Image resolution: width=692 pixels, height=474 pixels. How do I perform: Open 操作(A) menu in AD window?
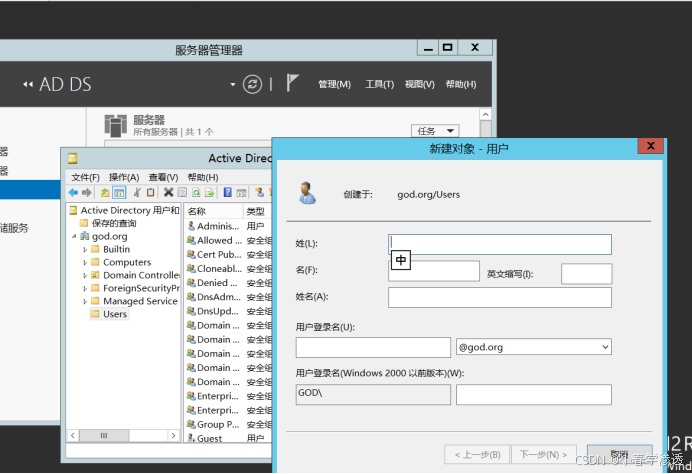(x=124, y=177)
